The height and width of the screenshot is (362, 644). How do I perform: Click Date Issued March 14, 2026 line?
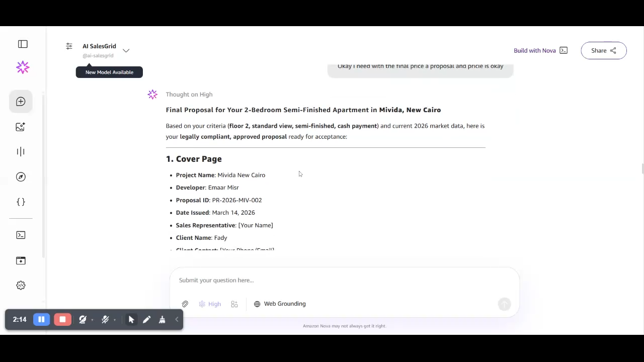click(x=215, y=213)
